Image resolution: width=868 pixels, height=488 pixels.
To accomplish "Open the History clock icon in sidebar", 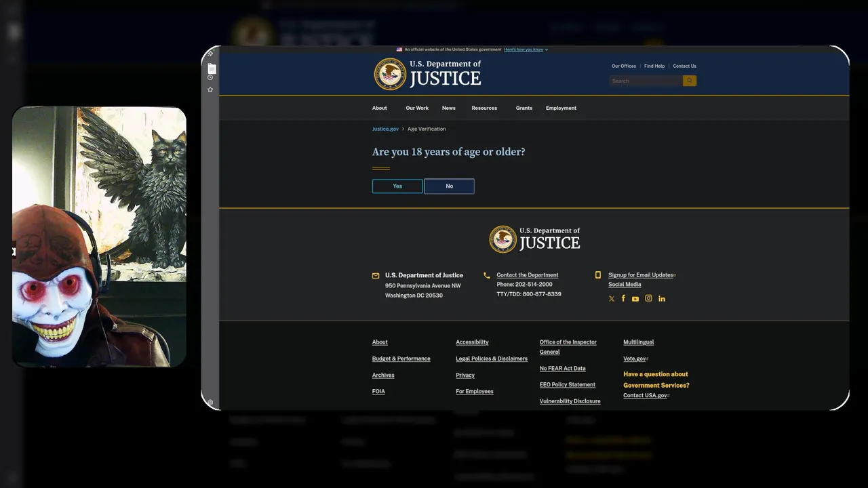I will [210, 77].
